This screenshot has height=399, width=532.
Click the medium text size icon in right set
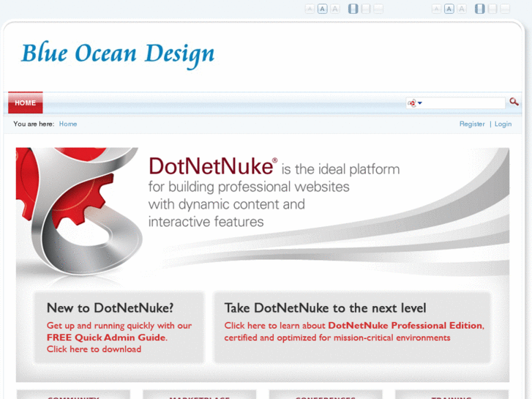(449, 9)
